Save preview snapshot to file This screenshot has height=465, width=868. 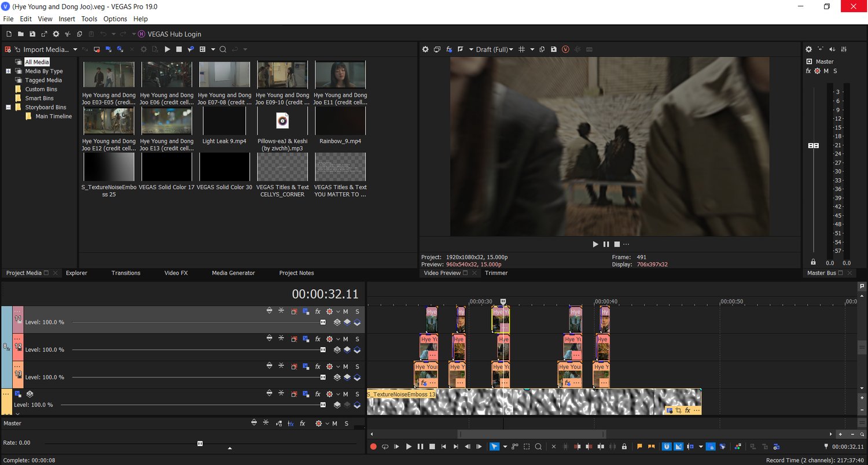tap(554, 50)
